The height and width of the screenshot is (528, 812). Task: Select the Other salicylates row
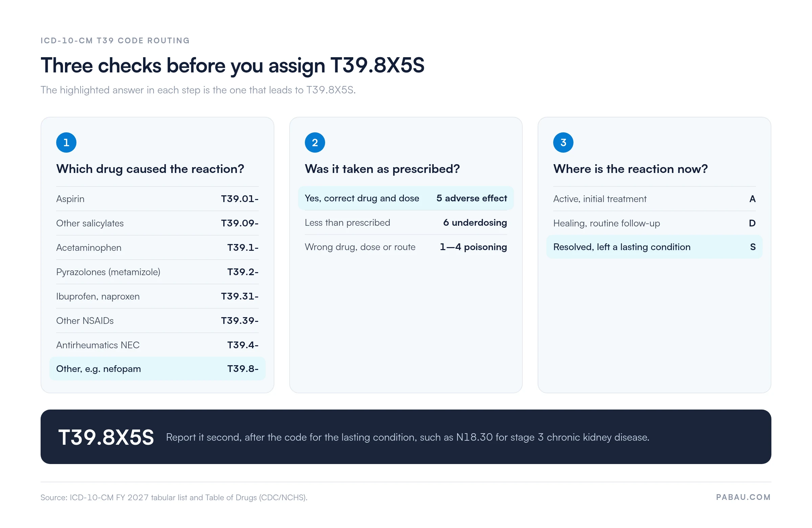(x=157, y=223)
